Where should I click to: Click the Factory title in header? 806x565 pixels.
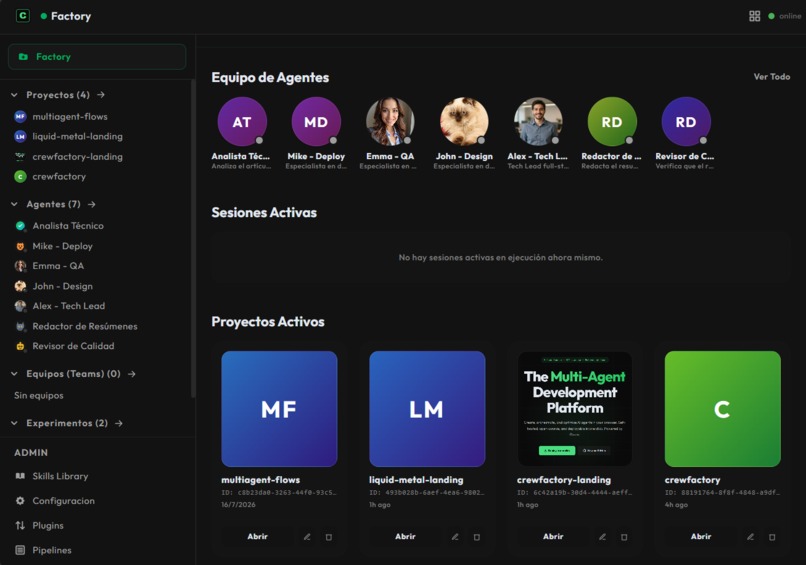[71, 16]
